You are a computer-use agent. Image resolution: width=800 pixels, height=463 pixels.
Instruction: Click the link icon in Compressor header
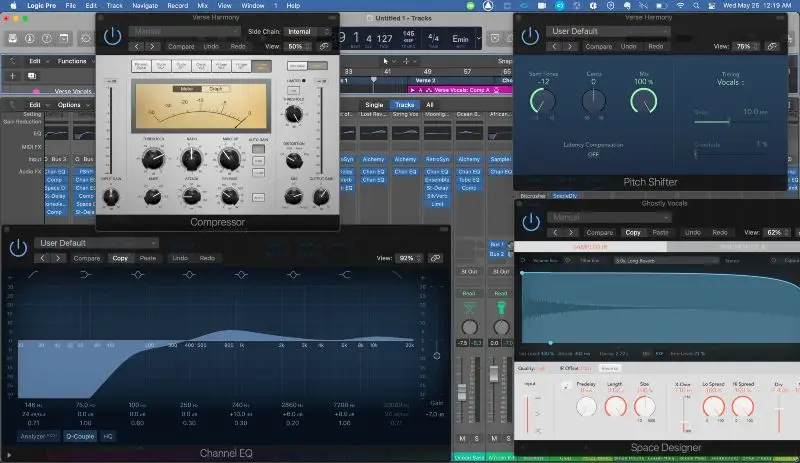[323, 46]
